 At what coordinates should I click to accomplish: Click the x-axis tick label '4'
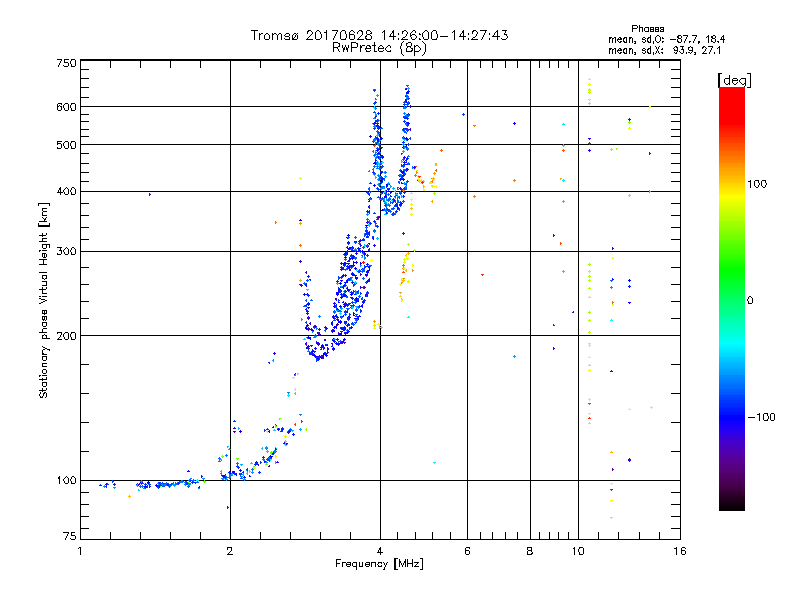pos(380,551)
